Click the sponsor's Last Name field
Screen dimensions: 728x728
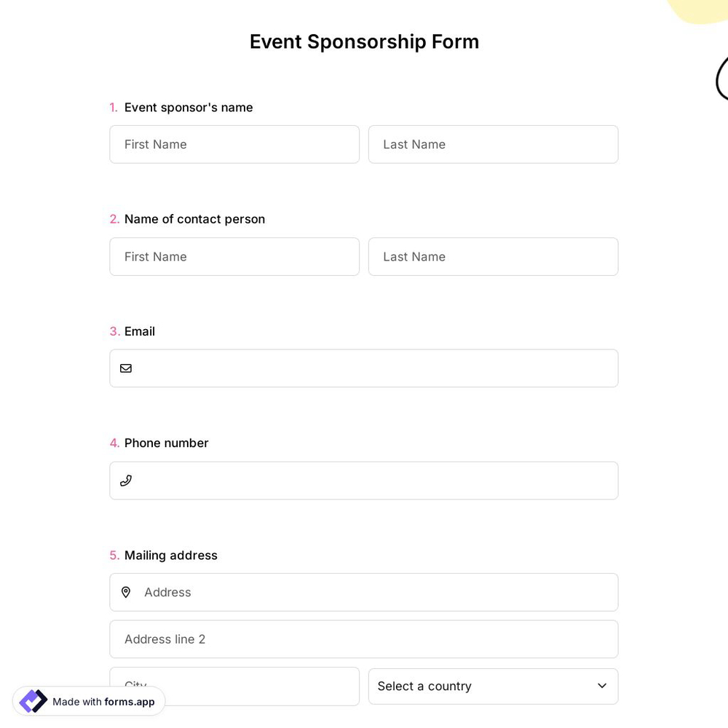[x=493, y=144]
